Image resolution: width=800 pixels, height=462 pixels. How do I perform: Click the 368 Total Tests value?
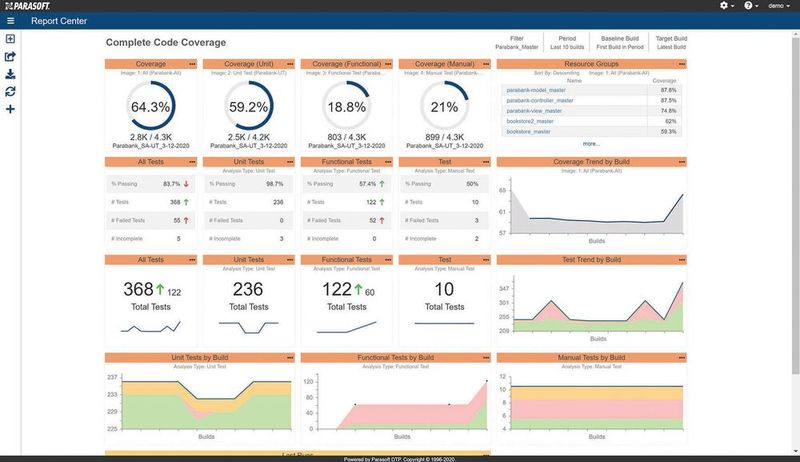click(138, 289)
